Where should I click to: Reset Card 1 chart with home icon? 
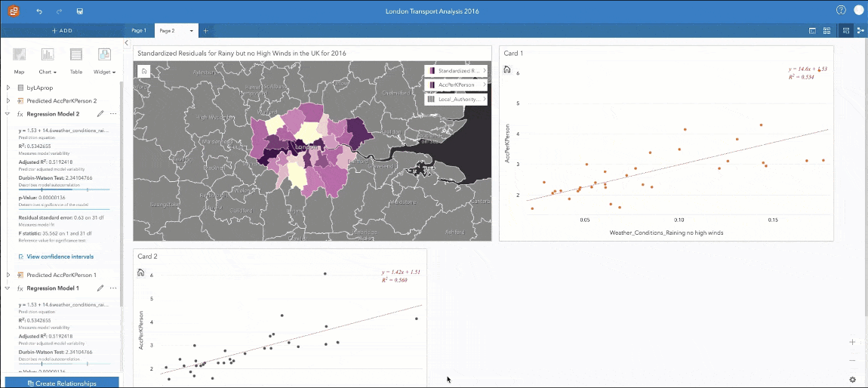click(507, 68)
